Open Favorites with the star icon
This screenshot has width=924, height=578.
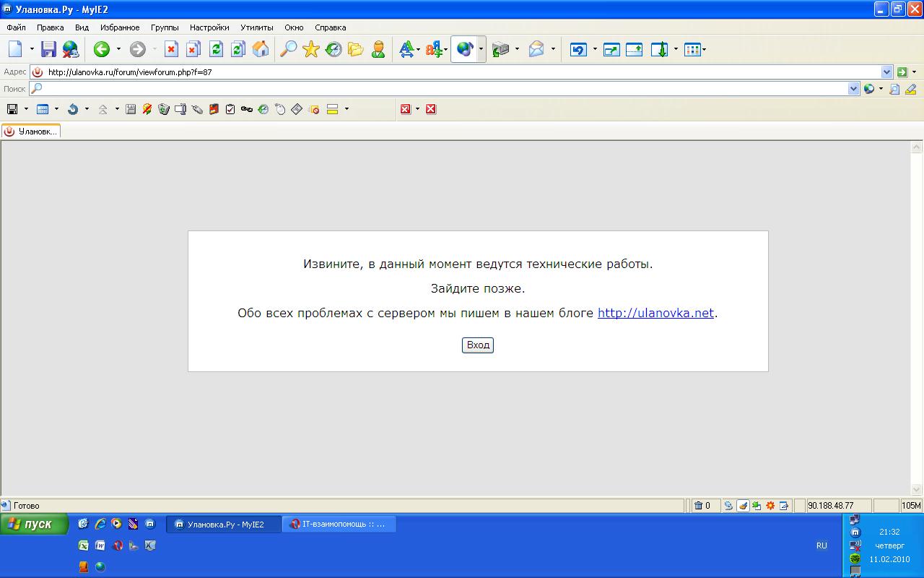[x=311, y=49]
